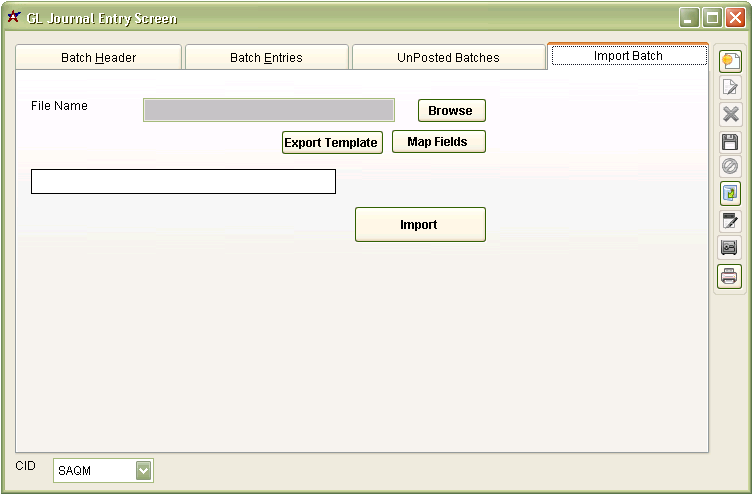754x496 pixels.
Task: Click the Print icon
Action: [x=730, y=275]
